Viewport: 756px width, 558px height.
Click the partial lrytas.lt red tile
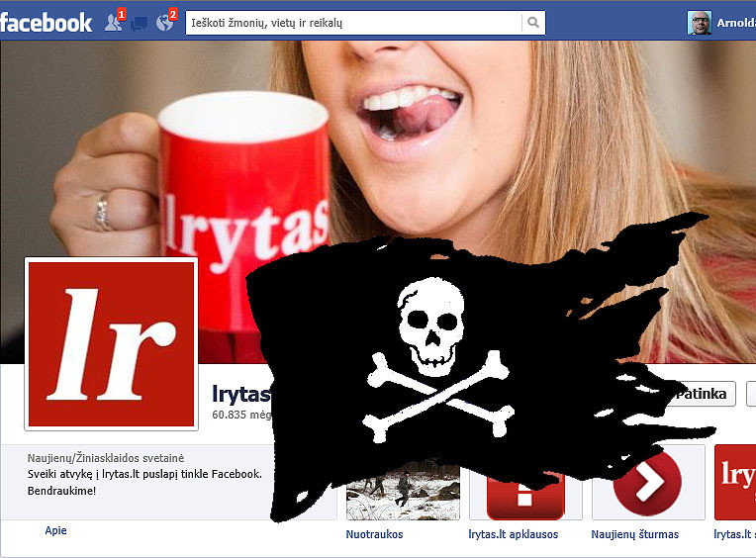tap(734, 482)
